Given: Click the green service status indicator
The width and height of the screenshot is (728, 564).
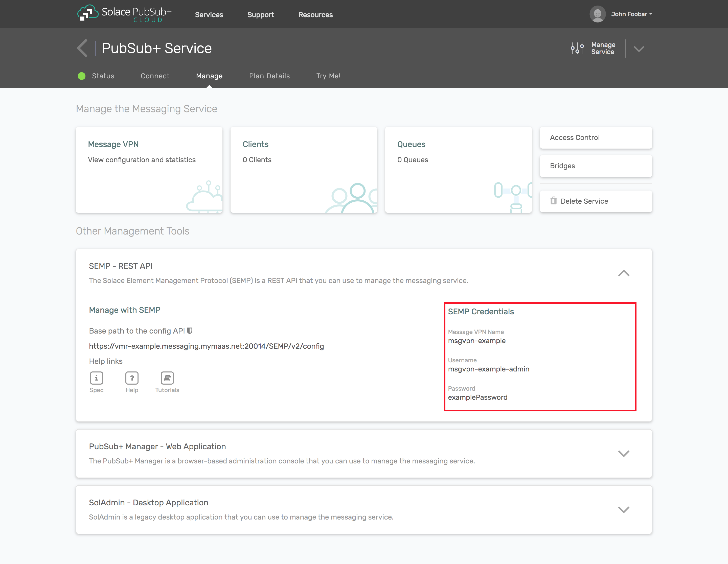Looking at the screenshot, I should click(x=82, y=76).
